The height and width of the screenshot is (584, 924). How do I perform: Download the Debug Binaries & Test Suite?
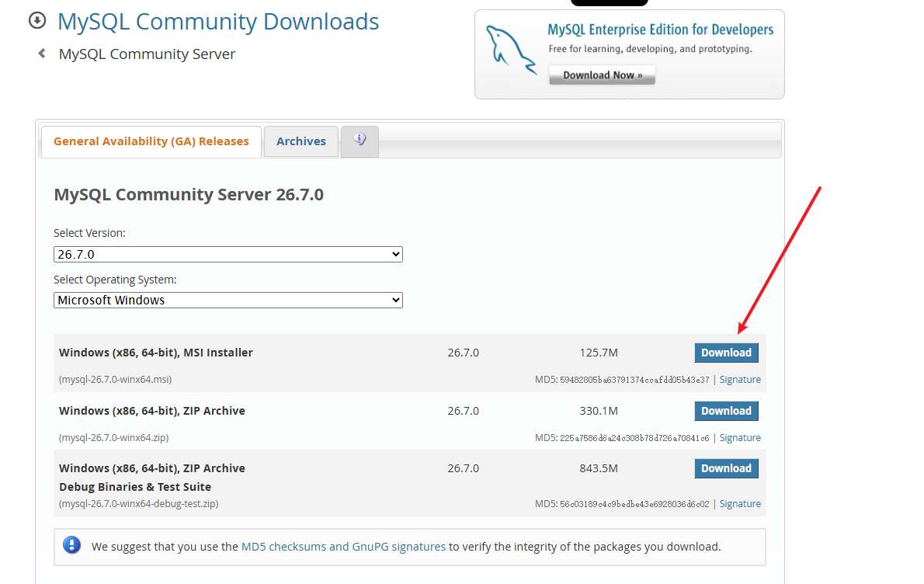pos(726,468)
